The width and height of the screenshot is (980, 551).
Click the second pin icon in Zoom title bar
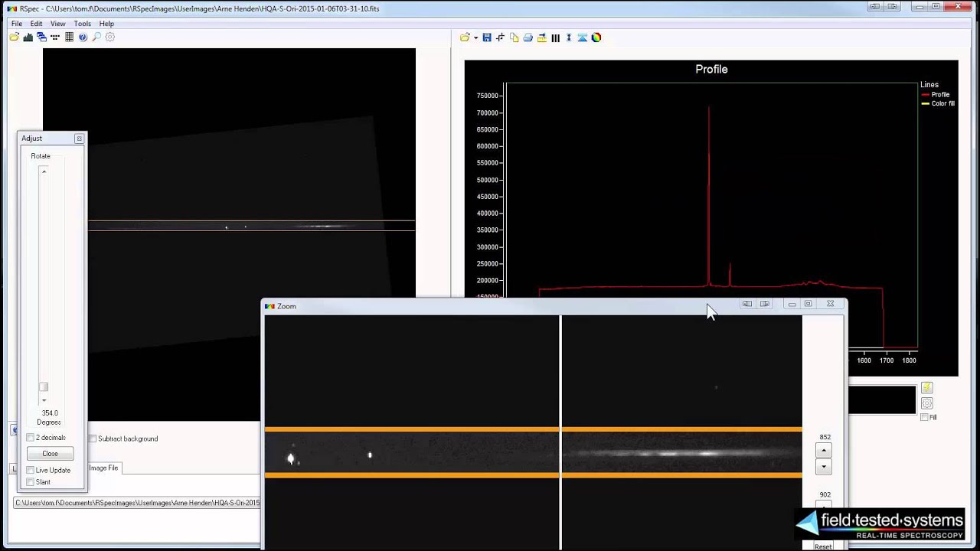tap(764, 304)
